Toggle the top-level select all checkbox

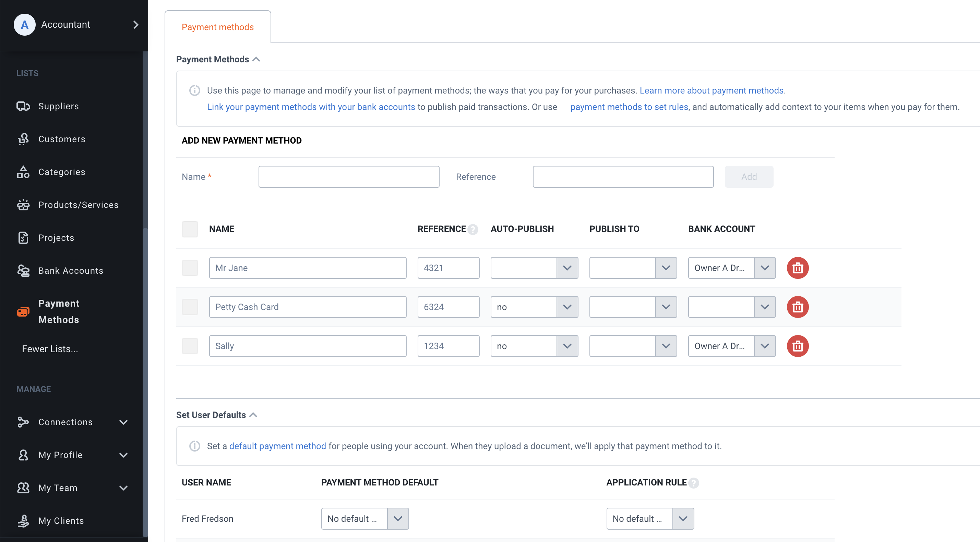pos(189,229)
